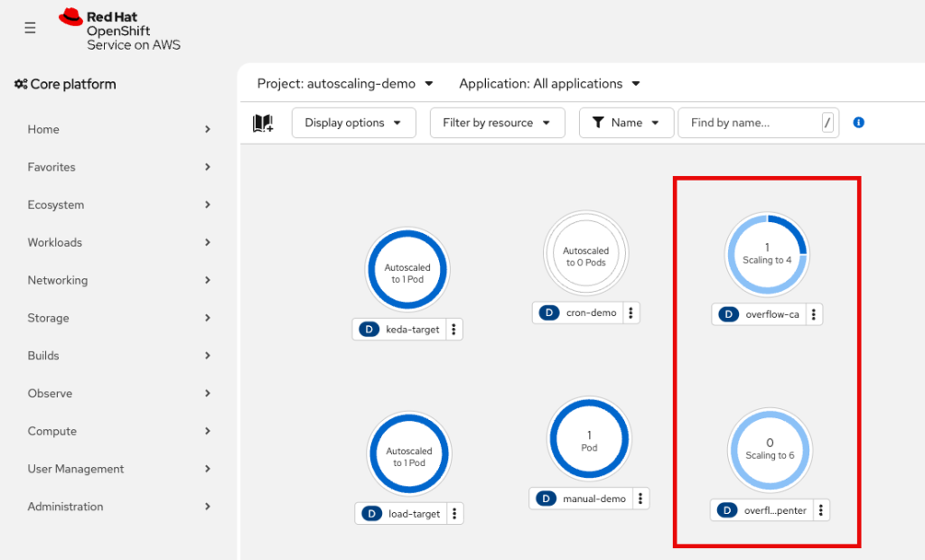Toggle the hamburger navigation menu
Screen dimensions: 925x560
pyautogui.click(x=30, y=28)
